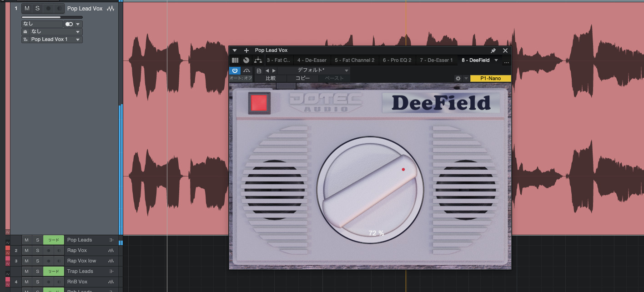Screen dimensions: 644x292
Task: Solo the Rap Vox track
Action: [x=37, y=251]
